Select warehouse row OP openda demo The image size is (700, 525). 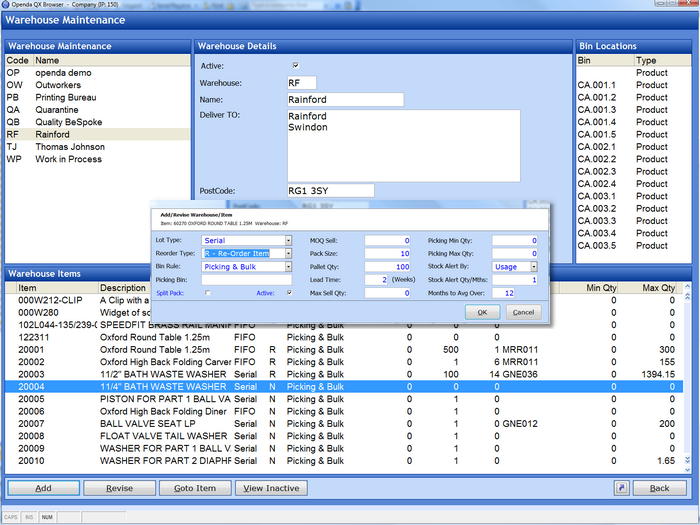[98, 73]
